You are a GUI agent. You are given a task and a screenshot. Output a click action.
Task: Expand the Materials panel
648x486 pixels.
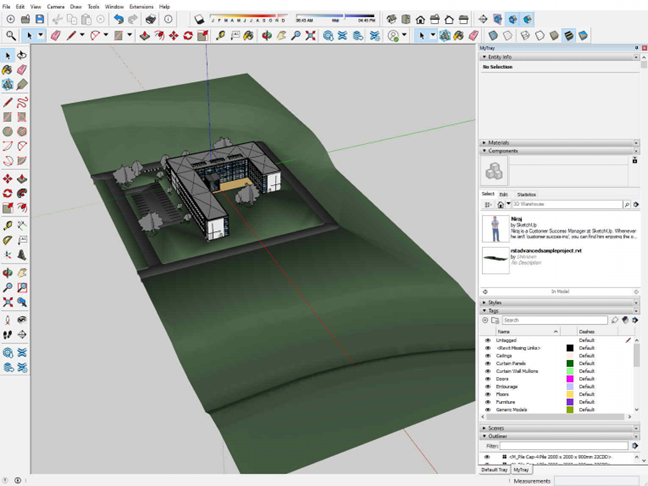click(484, 143)
